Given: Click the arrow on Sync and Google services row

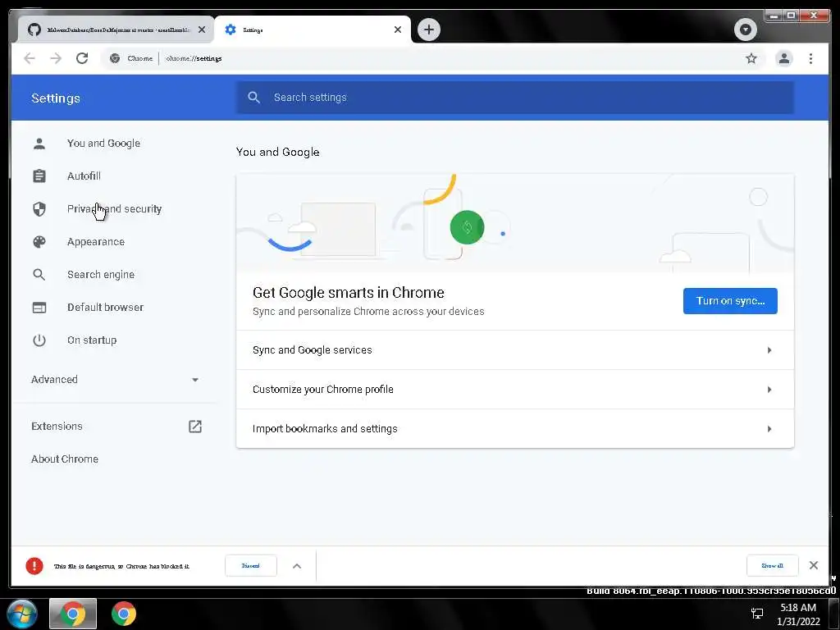Looking at the screenshot, I should (x=769, y=349).
